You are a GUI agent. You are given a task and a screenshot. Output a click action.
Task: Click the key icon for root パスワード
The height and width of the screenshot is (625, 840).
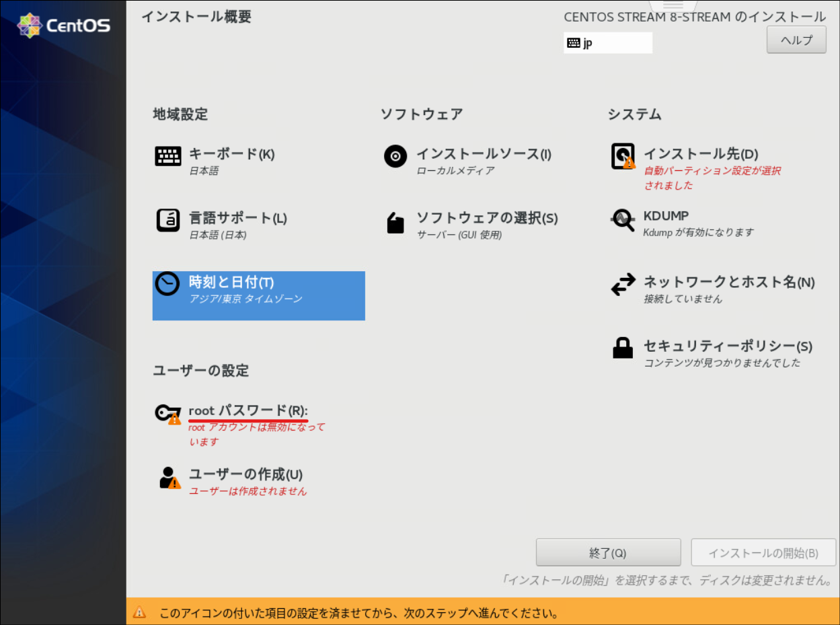click(x=168, y=413)
